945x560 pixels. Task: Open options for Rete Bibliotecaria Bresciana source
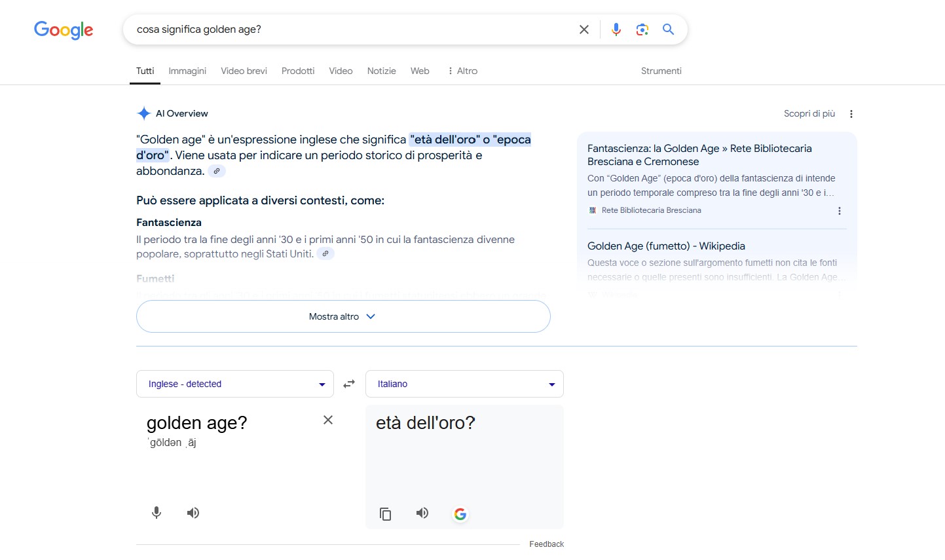click(840, 211)
